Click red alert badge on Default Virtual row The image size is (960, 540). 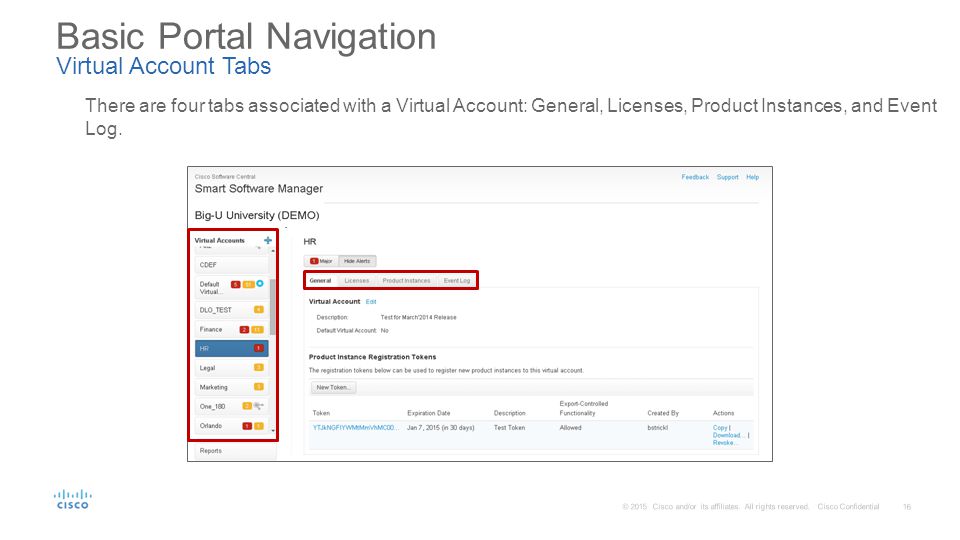pos(235,284)
